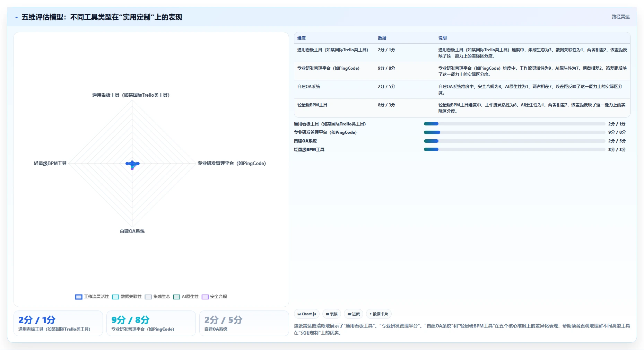This screenshot has height=350, width=644.
Task: Click the 这张雷达图清晰地展示了 summary paragraph
Action: 462,329
